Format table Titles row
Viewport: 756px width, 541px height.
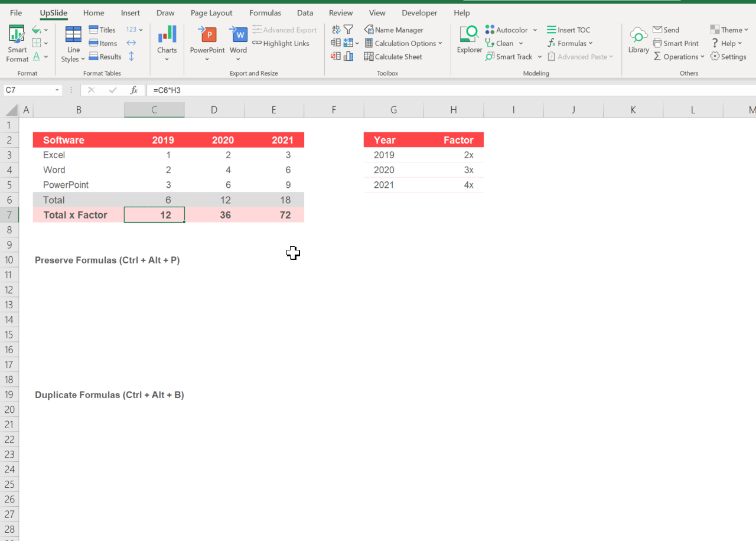102,30
